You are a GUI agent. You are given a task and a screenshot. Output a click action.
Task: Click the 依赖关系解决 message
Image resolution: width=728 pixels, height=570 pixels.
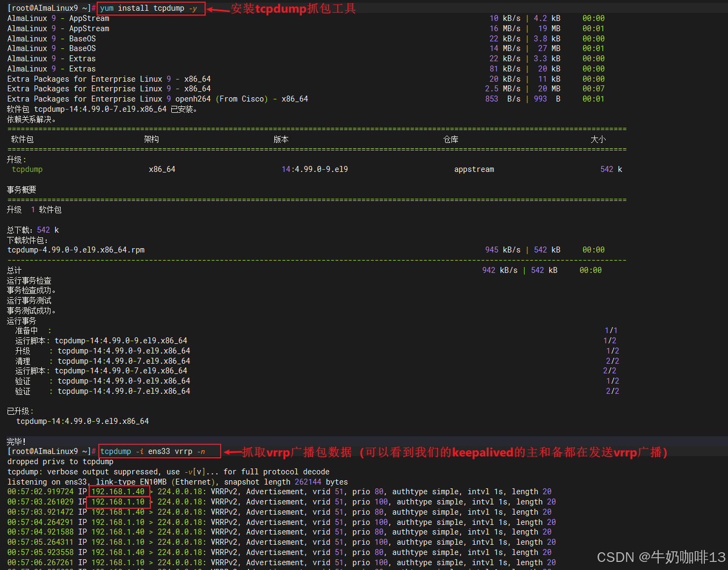click(31, 119)
